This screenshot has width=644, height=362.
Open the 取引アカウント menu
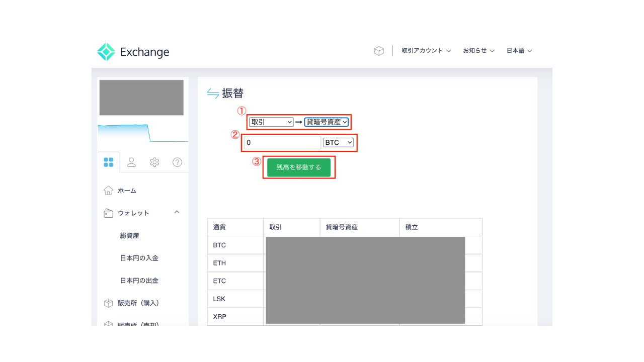pos(426,50)
